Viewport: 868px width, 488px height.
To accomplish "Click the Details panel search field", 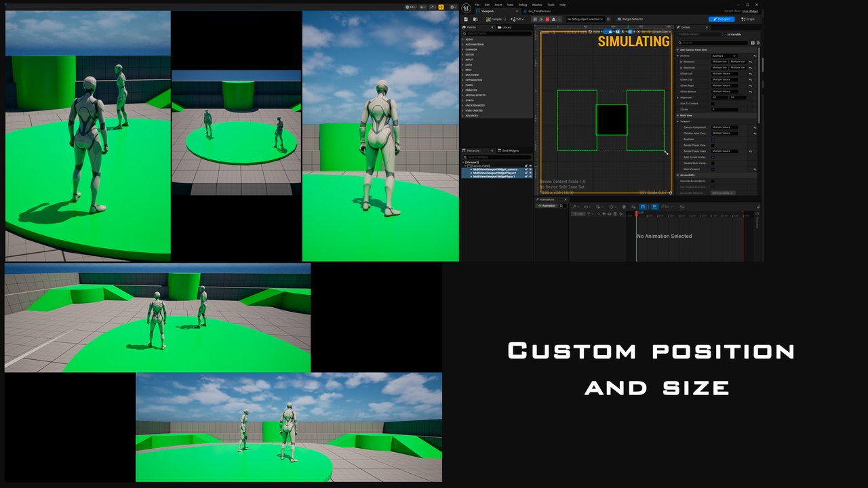I will (x=712, y=43).
